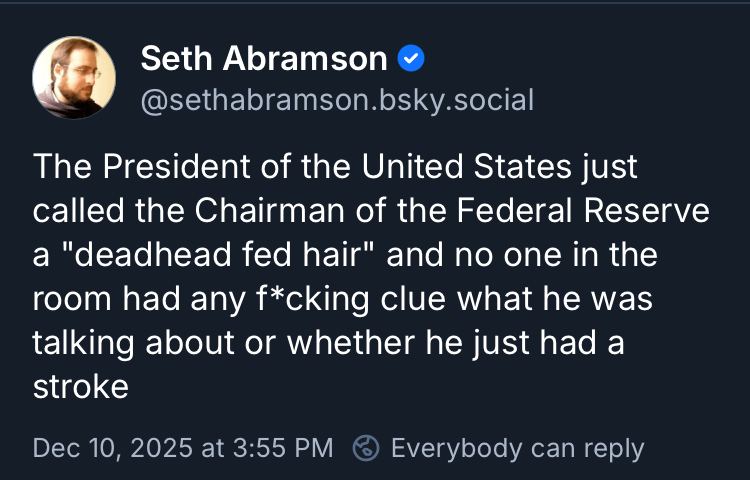The width and height of the screenshot is (750, 480).
Task: Click the "Everybody can reply" label
Action: 517,448
